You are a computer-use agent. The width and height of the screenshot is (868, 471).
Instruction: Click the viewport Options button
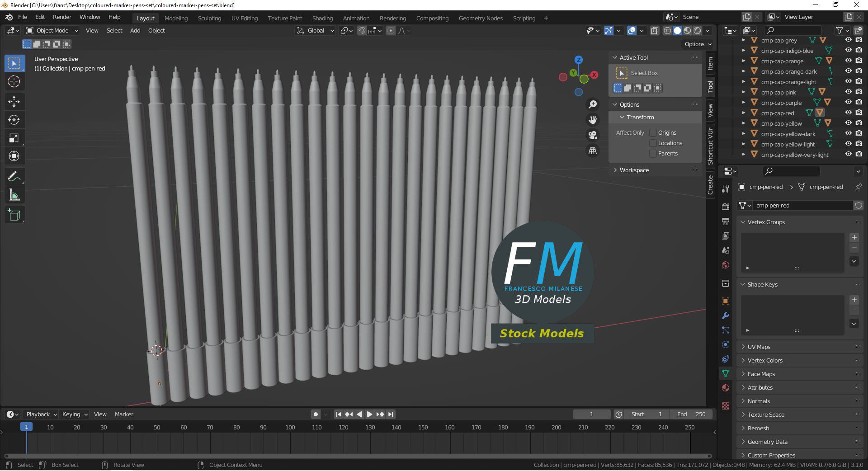click(x=698, y=44)
